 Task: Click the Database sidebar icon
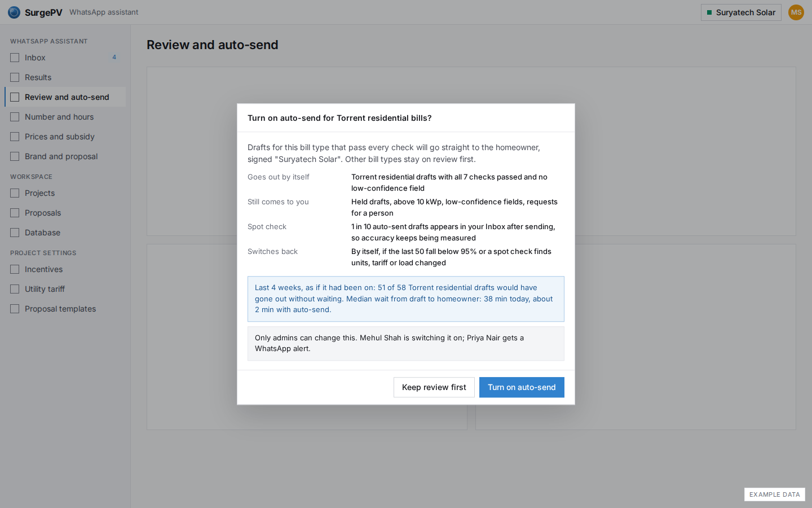[15, 233]
